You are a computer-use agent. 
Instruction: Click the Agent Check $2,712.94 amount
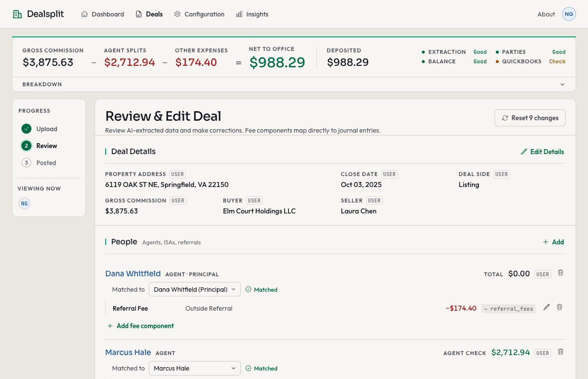[x=510, y=353]
